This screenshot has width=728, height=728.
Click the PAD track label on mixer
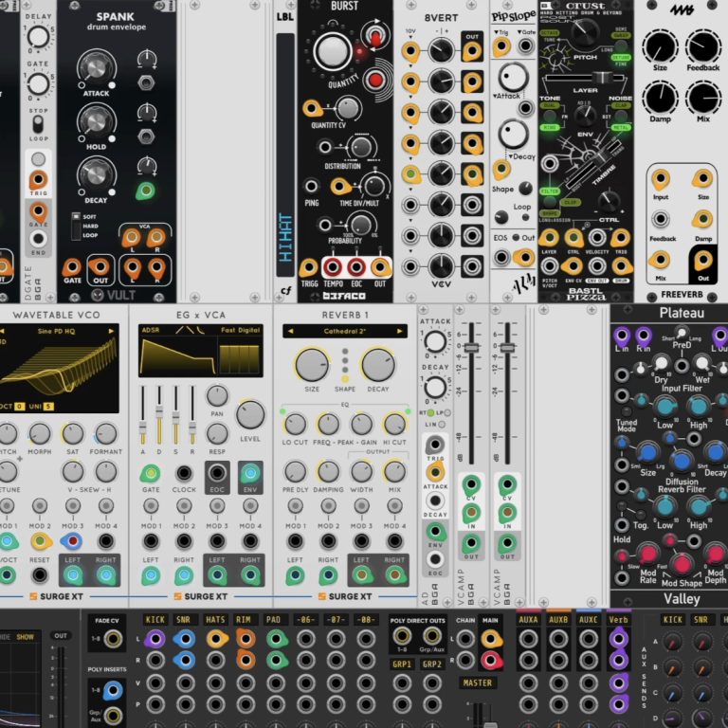pos(273,619)
